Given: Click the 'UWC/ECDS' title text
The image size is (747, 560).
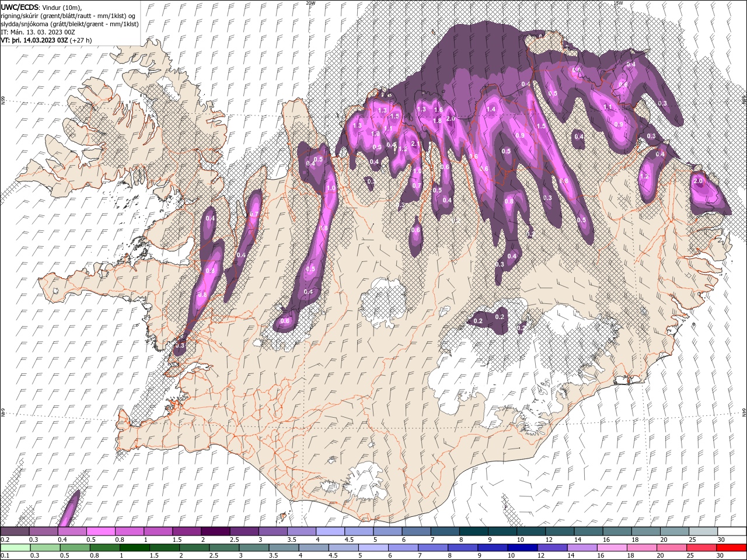Looking at the screenshot, I should click(19, 7).
